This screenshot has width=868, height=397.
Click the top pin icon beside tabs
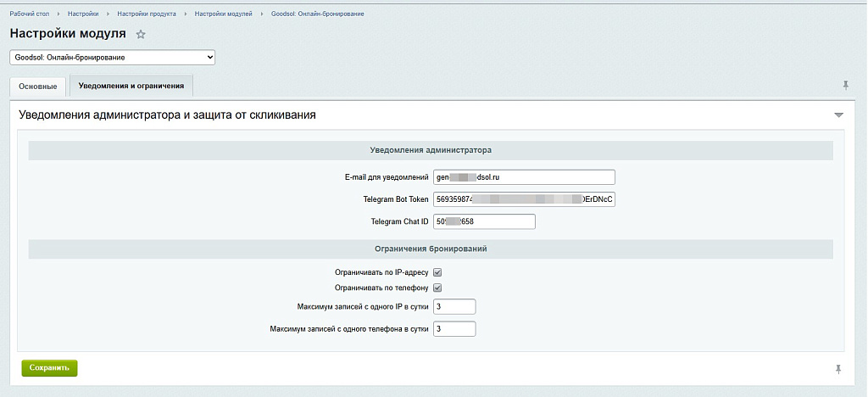click(845, 86)
